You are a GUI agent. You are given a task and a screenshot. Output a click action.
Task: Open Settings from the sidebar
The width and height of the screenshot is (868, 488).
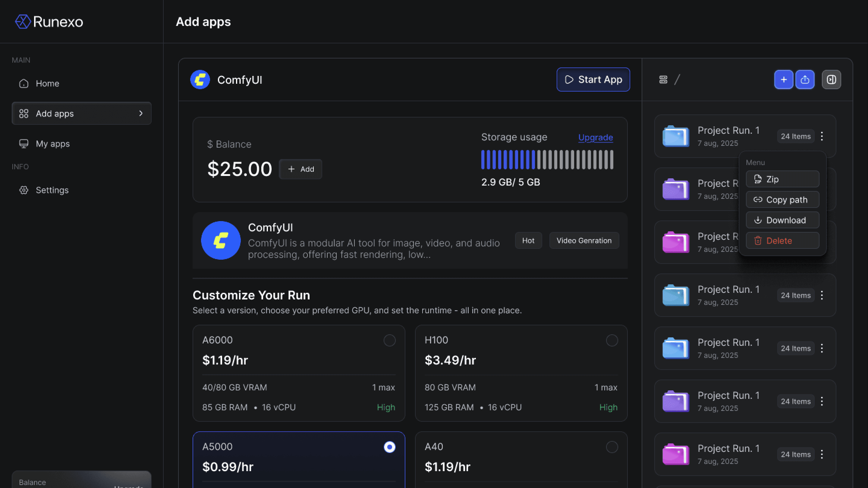52,190
